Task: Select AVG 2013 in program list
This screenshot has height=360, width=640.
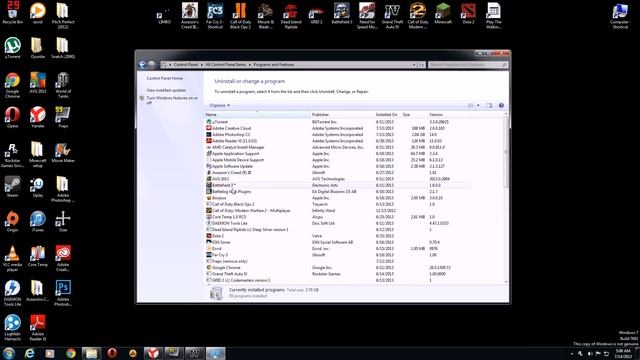Action: [337, 179]
